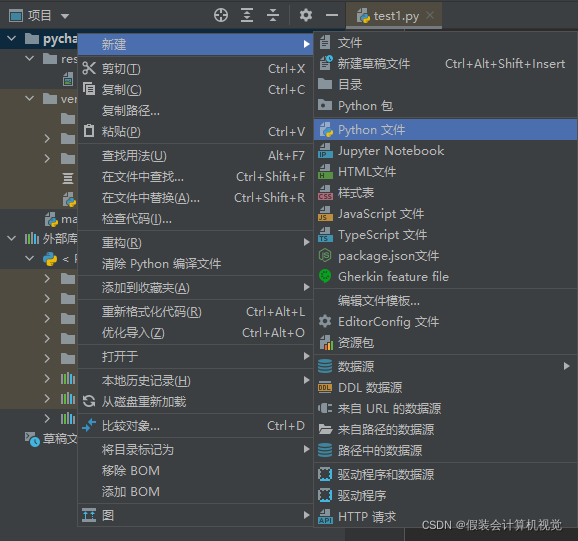Select the 草稿文 scratches tree item

51,439
